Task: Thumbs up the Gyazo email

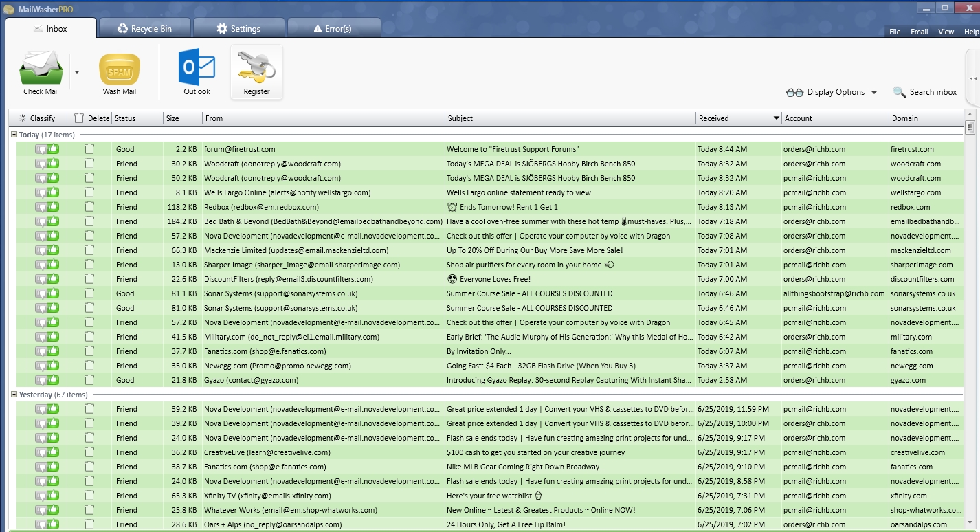Action: (x=53, y=379)
